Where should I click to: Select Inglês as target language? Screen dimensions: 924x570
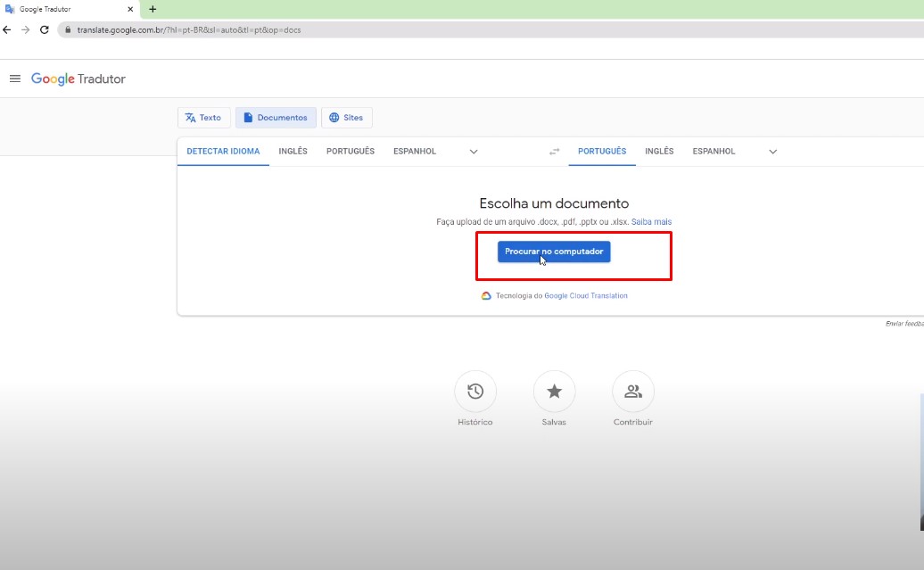(x=659, y=152)
